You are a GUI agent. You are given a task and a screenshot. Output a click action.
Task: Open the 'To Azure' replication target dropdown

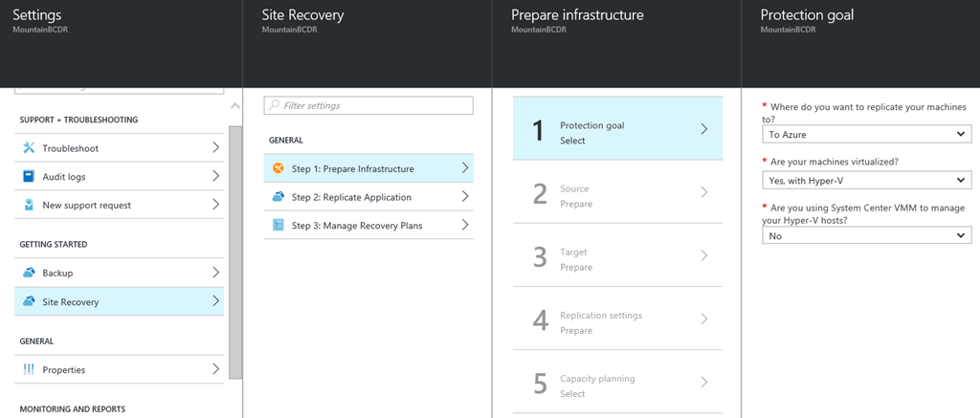tap(867, 134)
